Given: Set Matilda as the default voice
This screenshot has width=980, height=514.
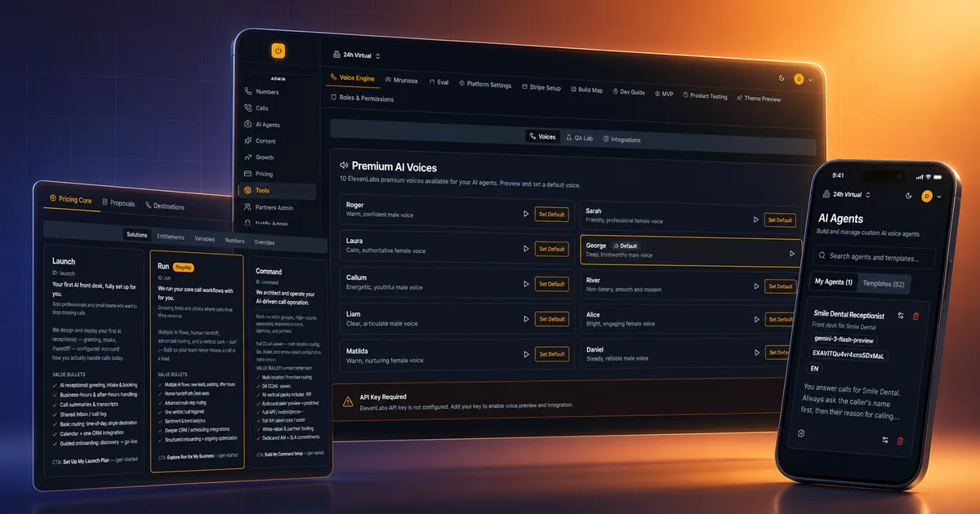Looking at the screenshot, I should point(551,354).
